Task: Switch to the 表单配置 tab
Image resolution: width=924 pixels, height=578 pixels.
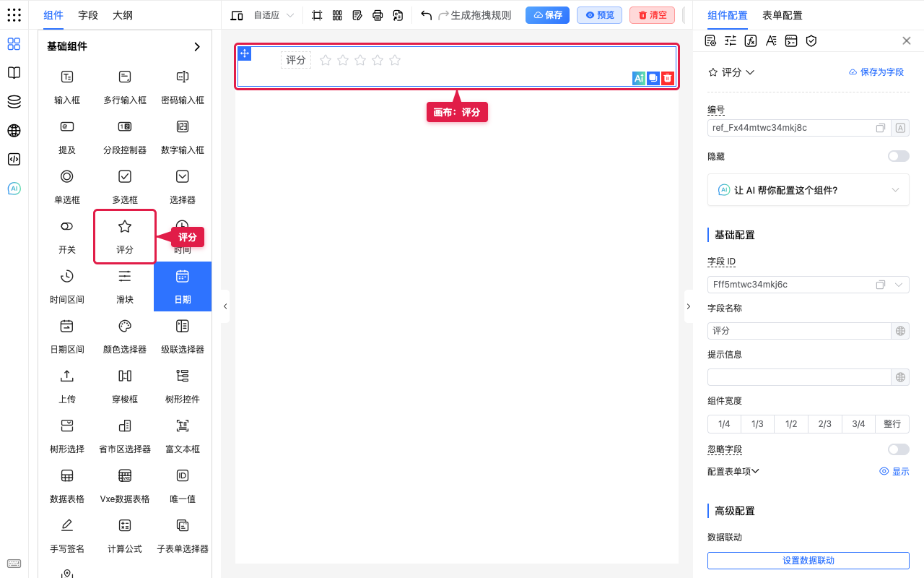Action: pos(782,15)
